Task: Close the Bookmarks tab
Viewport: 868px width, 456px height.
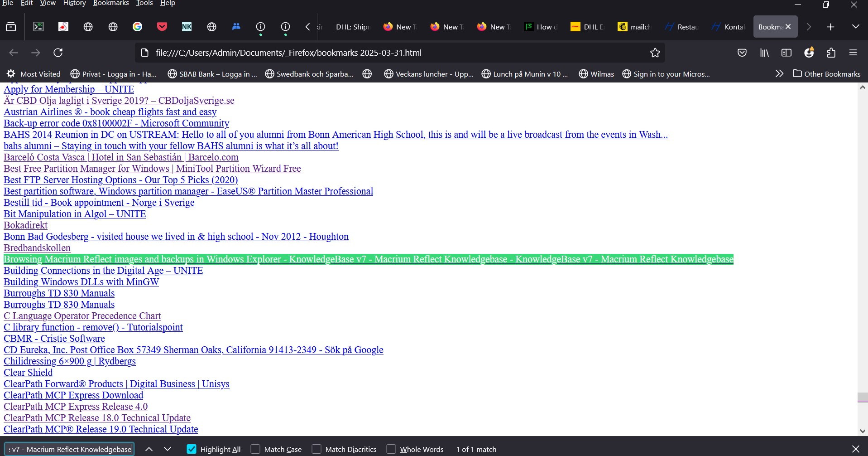Action: pyautogui.click(x=788, y=27)
